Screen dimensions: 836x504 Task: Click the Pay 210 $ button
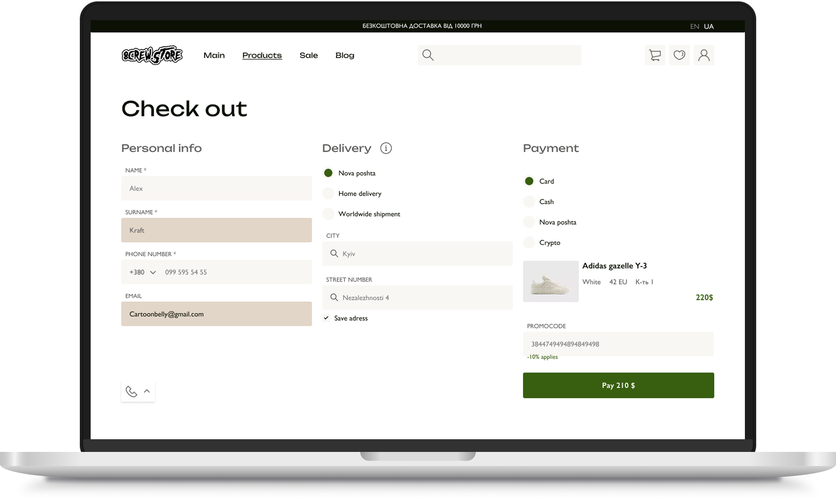point(618,385)
